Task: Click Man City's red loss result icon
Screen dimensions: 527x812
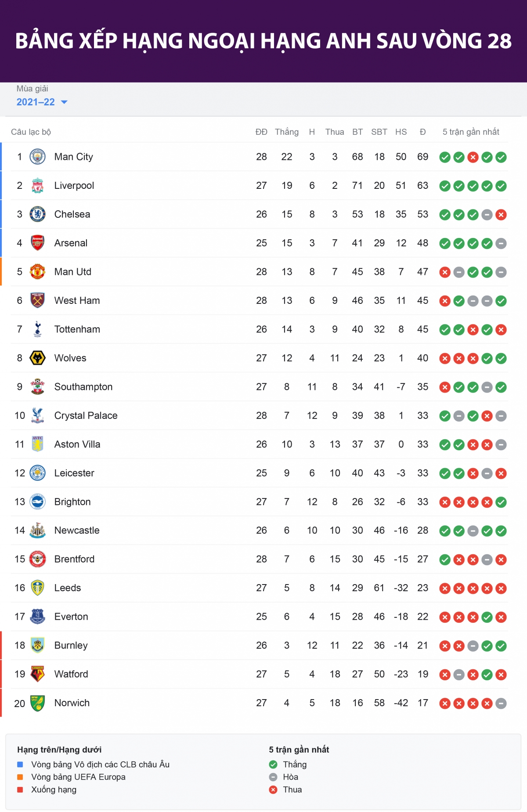Action: 473,157
